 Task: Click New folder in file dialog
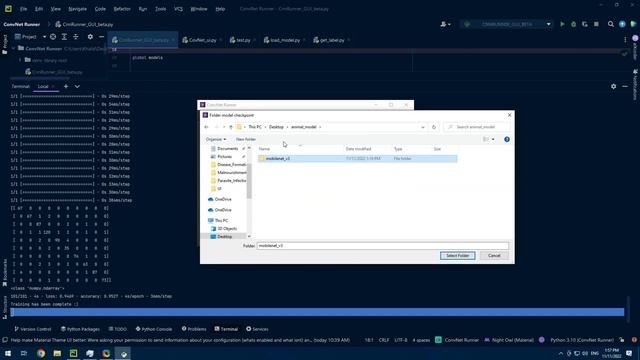pos(246,139)
